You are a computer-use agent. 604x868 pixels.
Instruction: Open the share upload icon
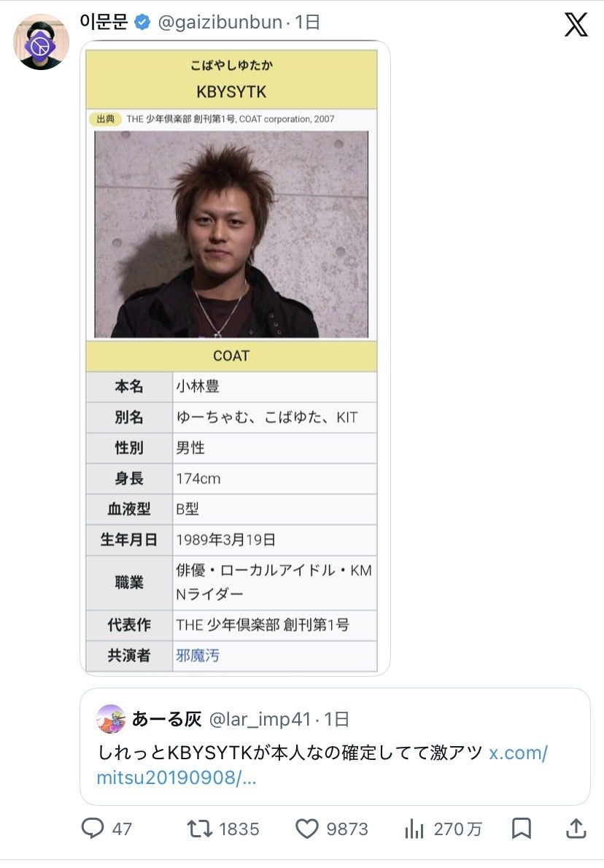click(576, 828)
